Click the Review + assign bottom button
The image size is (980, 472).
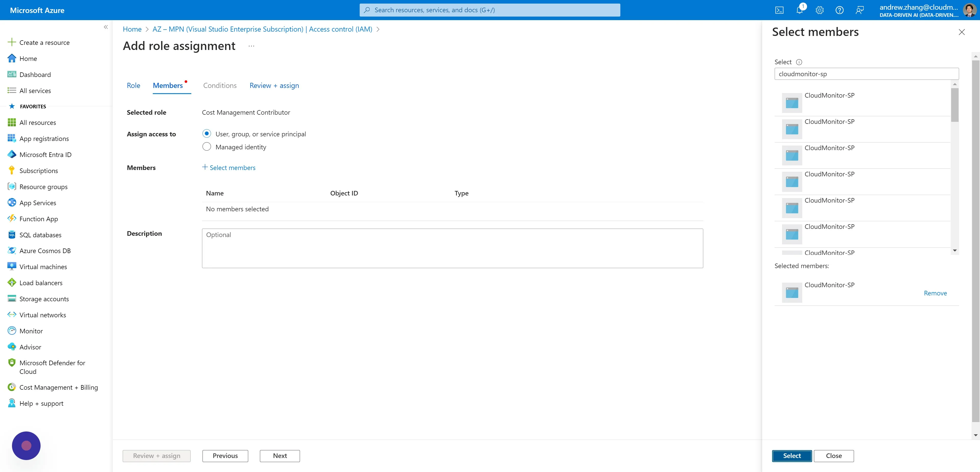157,456
